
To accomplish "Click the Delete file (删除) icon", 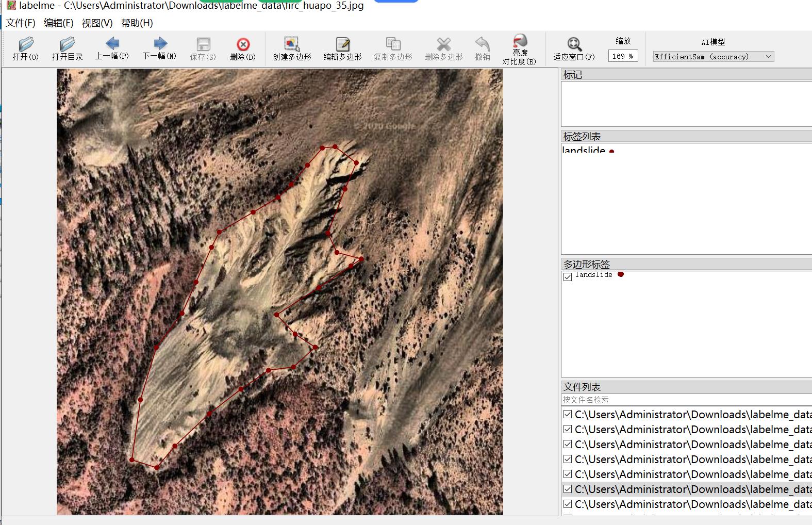I will 243,48.
